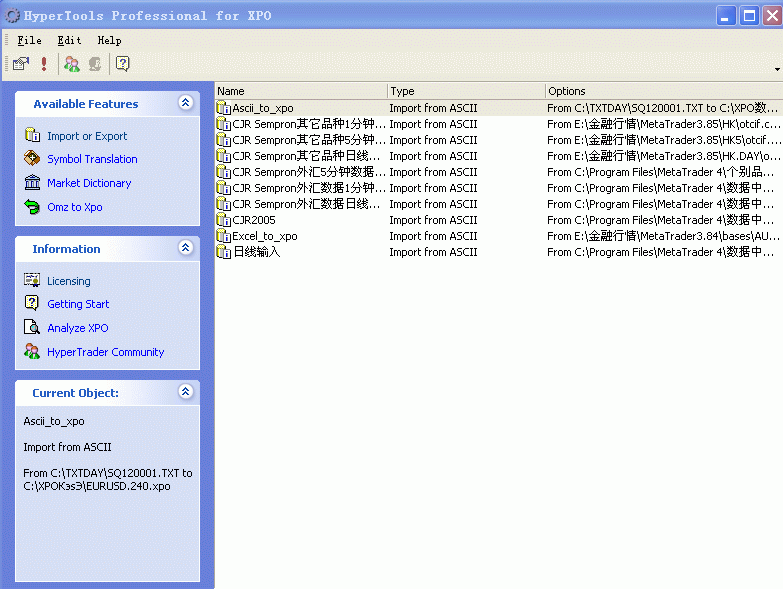Viewport: 783px width, 589px height.
Task: Sort by the Name column header
Action: click(301, 91)
